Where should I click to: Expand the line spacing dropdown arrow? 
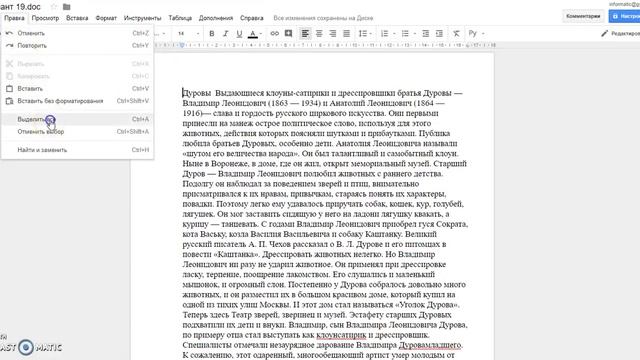pyautogui.click(x=370, y=33)
